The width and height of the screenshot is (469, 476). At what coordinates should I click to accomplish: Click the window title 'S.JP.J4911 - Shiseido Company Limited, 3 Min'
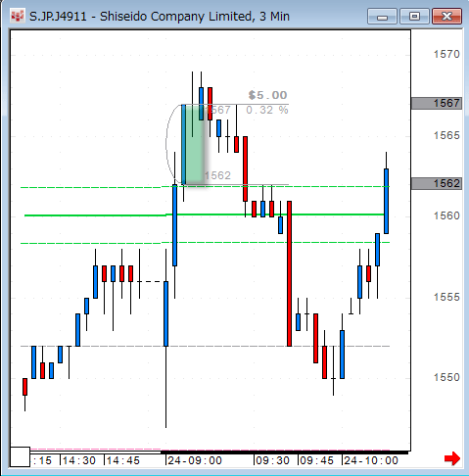tap(160, 17)
